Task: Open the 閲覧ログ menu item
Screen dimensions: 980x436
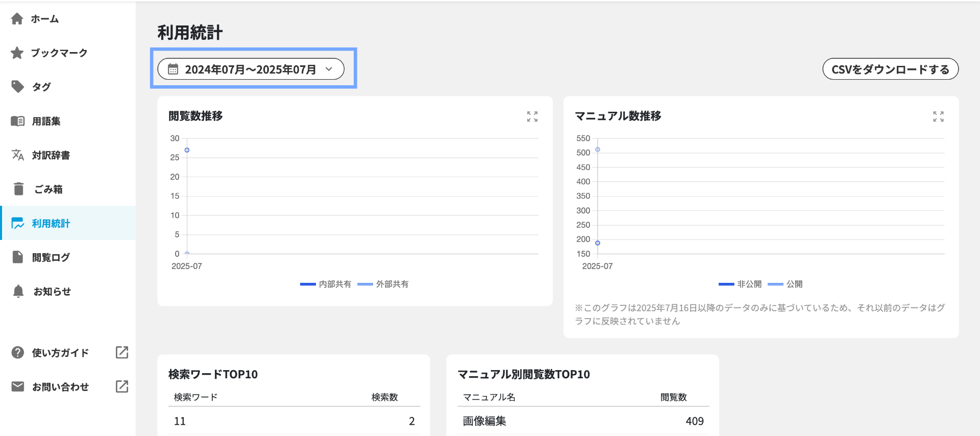Action: tap(51, 257)
